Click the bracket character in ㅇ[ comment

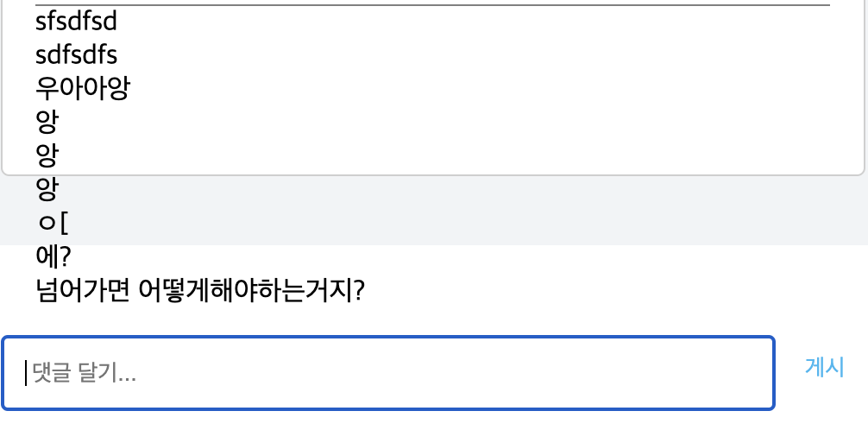pos(64,223)
